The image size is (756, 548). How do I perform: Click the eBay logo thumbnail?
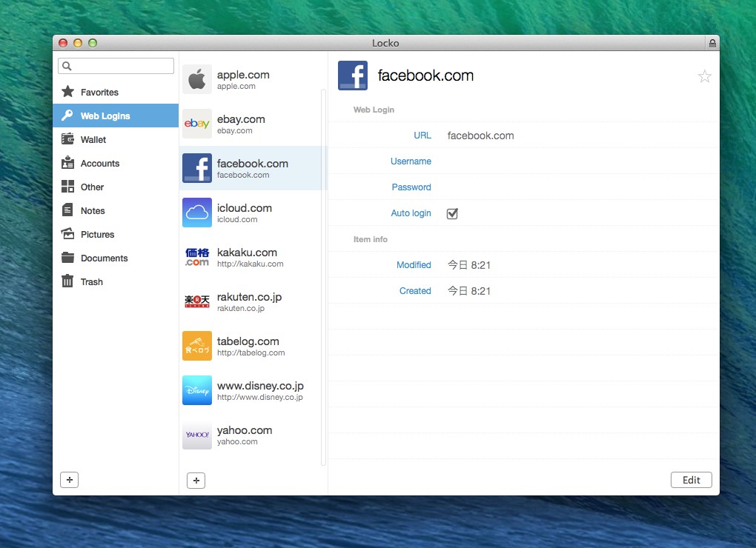click(x=196, y=123)
